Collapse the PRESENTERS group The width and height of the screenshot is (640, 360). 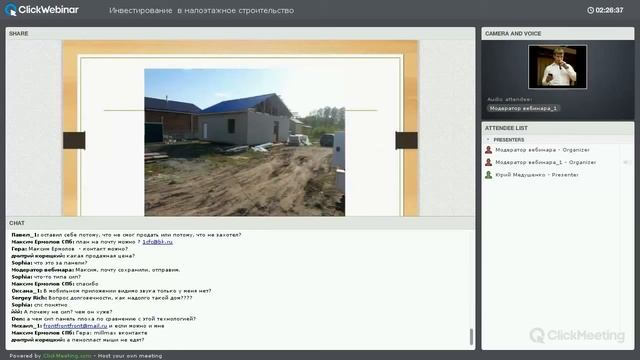click(x=488, y=140)
